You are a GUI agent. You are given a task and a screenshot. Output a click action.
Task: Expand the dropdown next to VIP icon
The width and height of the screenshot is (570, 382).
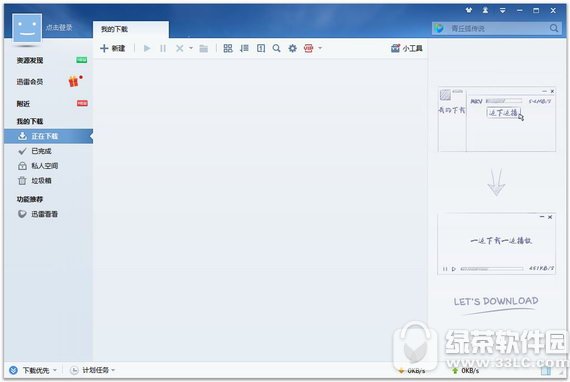320,48
